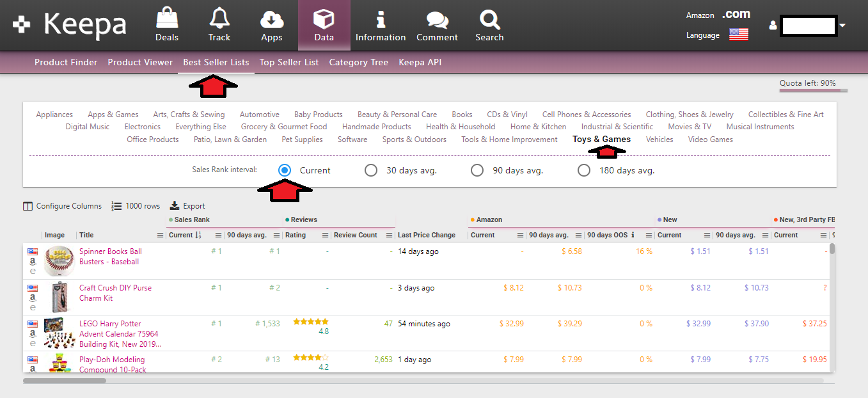The width and height of the screenshot is (868, 398).
Task: Click the horizontal table scrollbar
Action: click(64, 381)
